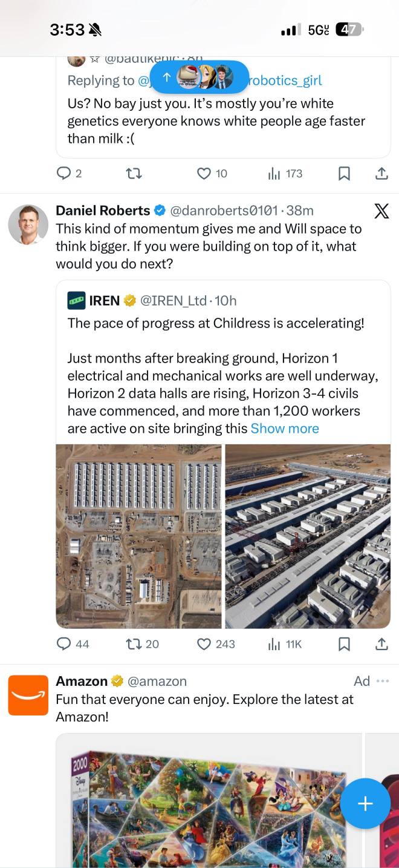The image size is (399, 868).
Task: Tap the new posts pill with avatars
Action: [199, 77]
